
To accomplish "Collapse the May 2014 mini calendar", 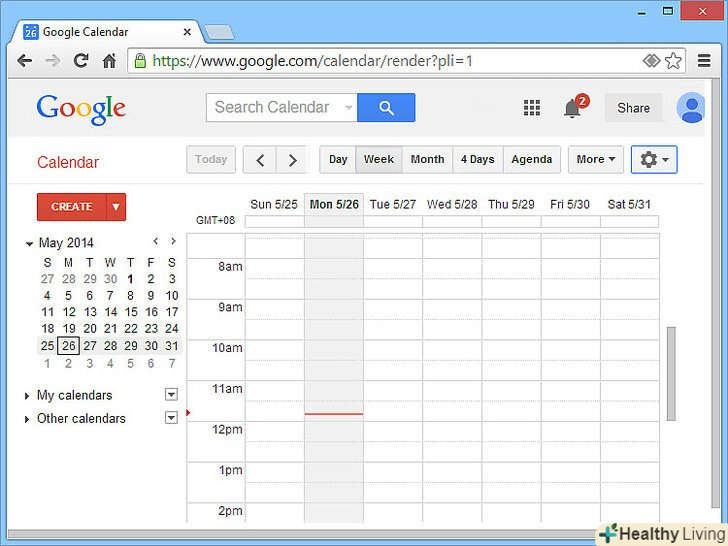I will tap(29, 243).
